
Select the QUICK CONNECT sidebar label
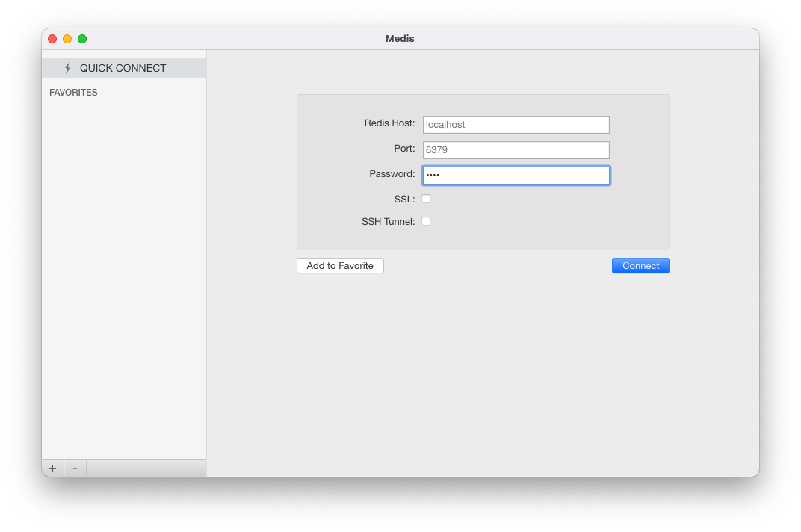pos(123,68)
